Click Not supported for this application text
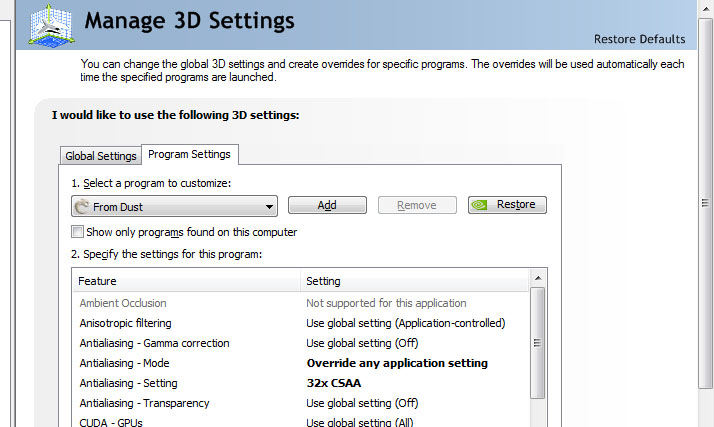Viewport: 714px width, 427px height. [x=386, y=303]
